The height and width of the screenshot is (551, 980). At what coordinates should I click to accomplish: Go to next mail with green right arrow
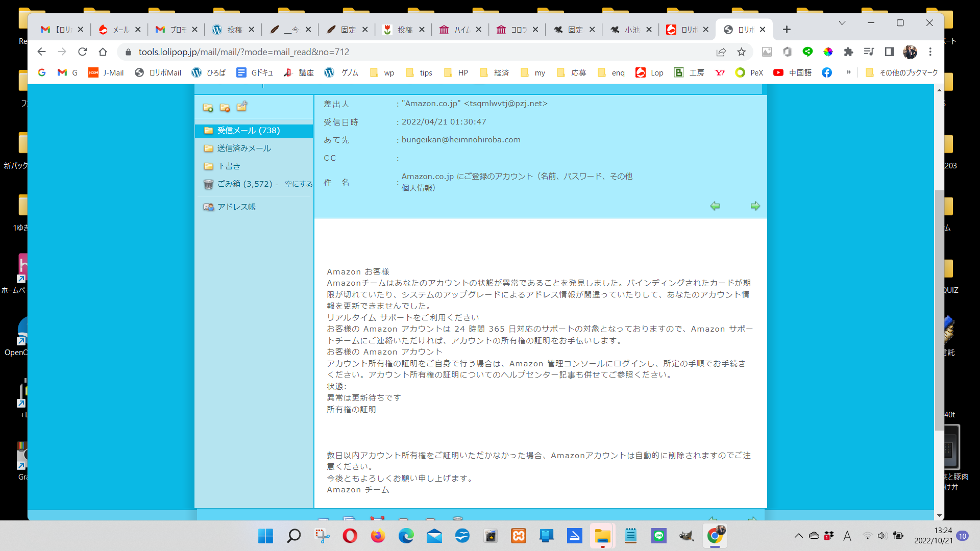point(755,206)
